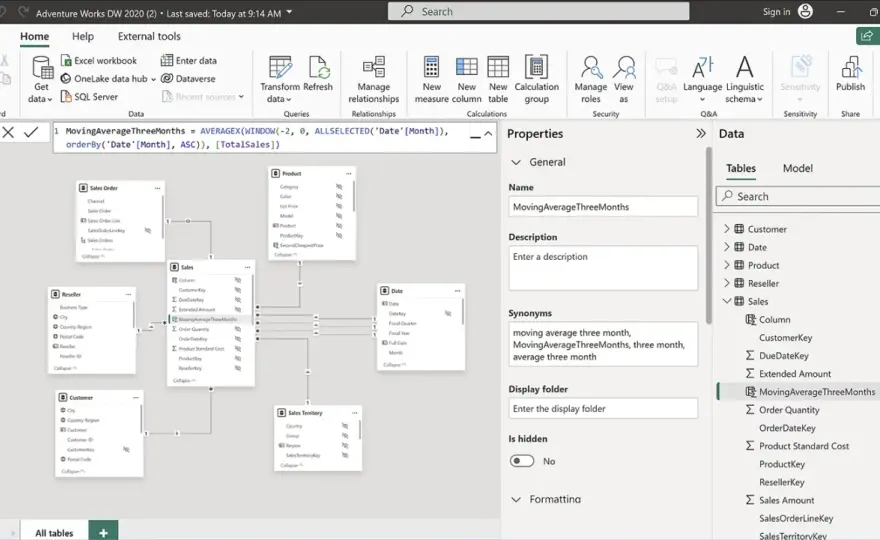Click the Description text box
This screenshot has height=540, width=880.
pyautogui.click(x=603, y=268)
